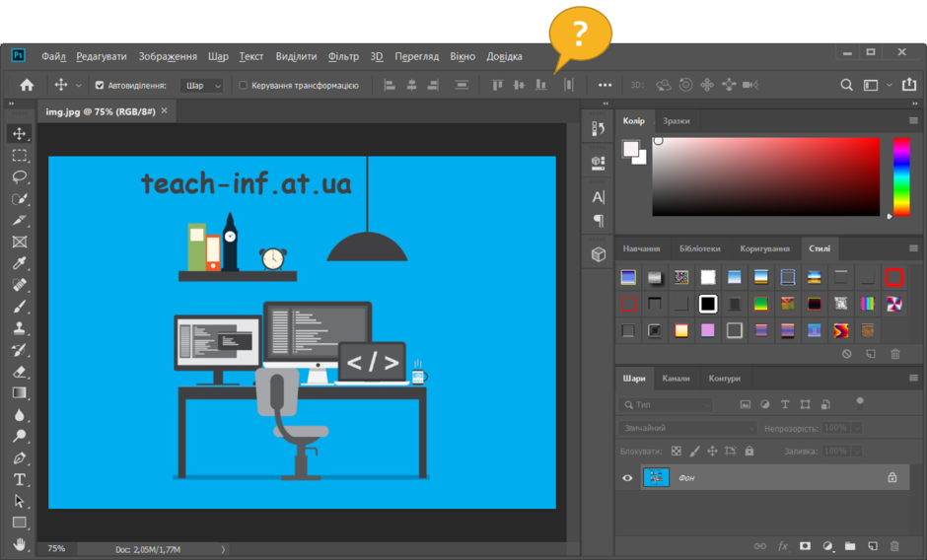The image size is (927, 560).
Task: Select the Brush tool
Action: tap(19, 307)
